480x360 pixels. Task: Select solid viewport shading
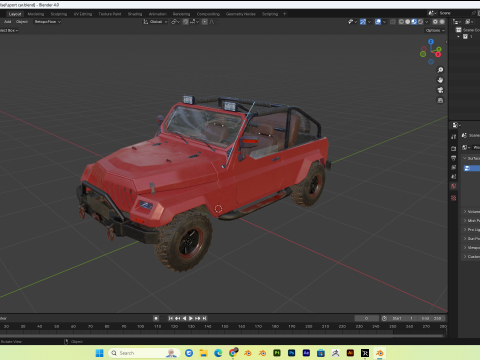408,22
